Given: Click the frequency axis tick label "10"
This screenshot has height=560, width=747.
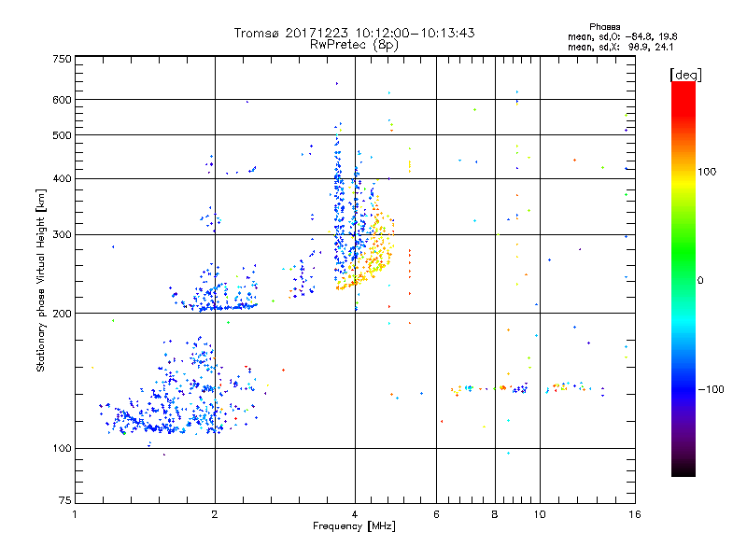Looking at the screenshot, I should [540, 514].
